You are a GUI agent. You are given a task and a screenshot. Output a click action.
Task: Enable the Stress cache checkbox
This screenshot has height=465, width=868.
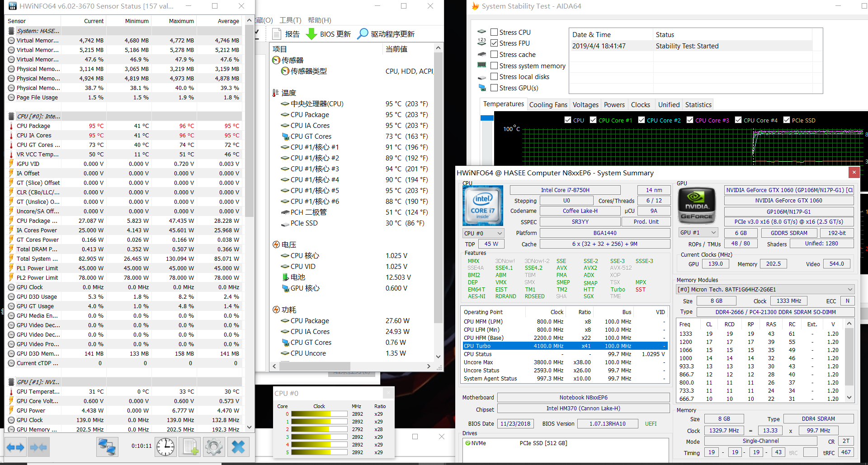494,54
